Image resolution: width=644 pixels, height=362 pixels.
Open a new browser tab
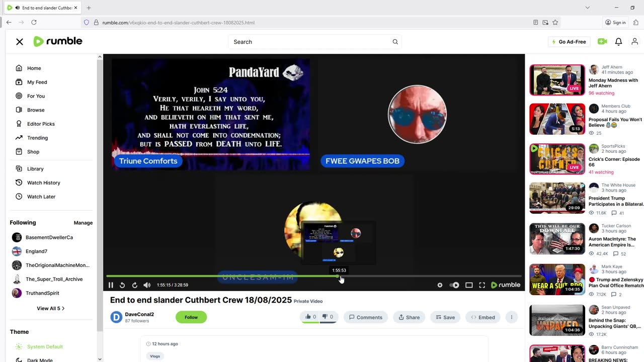(x=89, y=8)
